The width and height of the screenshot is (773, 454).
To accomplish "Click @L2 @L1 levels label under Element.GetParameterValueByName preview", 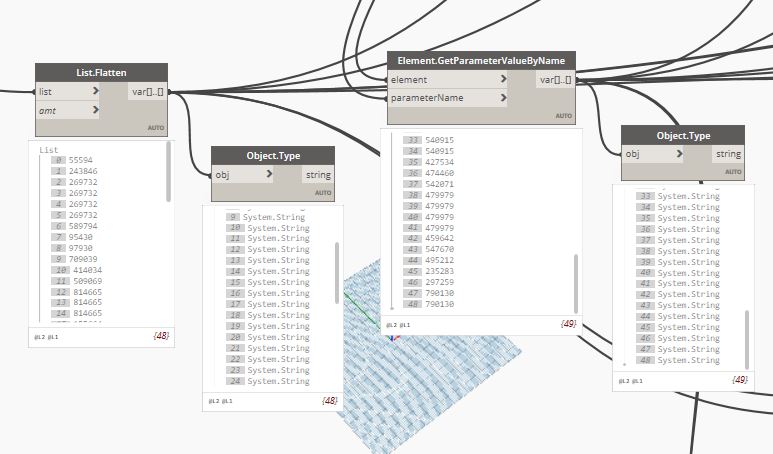I will [398, 325].
